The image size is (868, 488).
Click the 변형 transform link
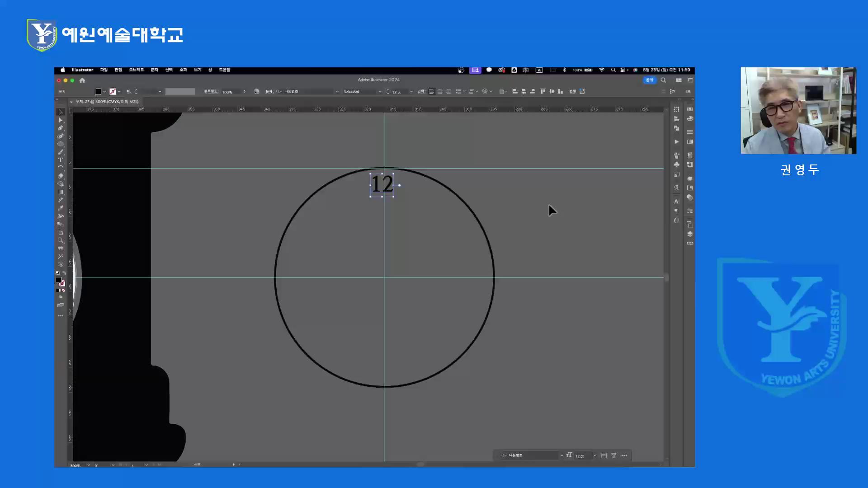pos(572,92)
